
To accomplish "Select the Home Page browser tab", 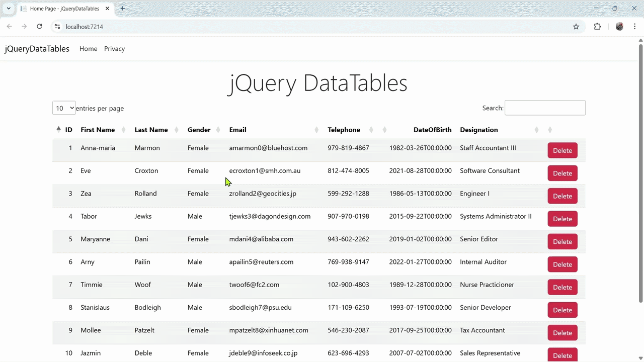I will pos(63,9).
